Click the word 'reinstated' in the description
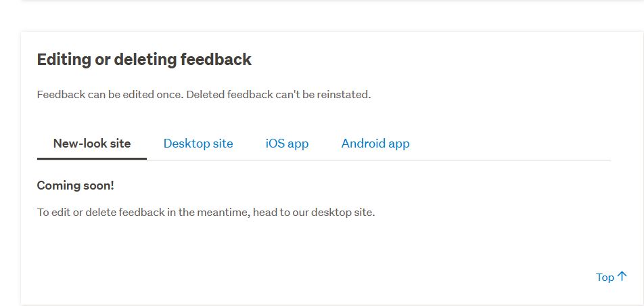644x306 pixels. coord(340,95)
